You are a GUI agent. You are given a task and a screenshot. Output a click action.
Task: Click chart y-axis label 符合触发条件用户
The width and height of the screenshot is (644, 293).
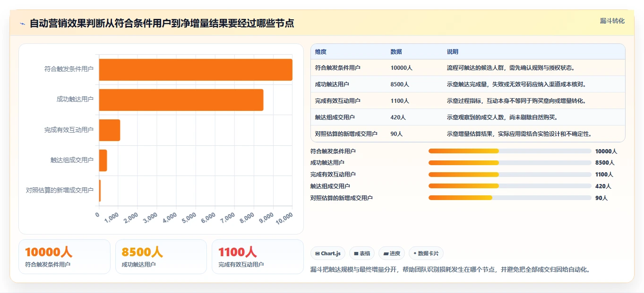(x=69, y=69)
